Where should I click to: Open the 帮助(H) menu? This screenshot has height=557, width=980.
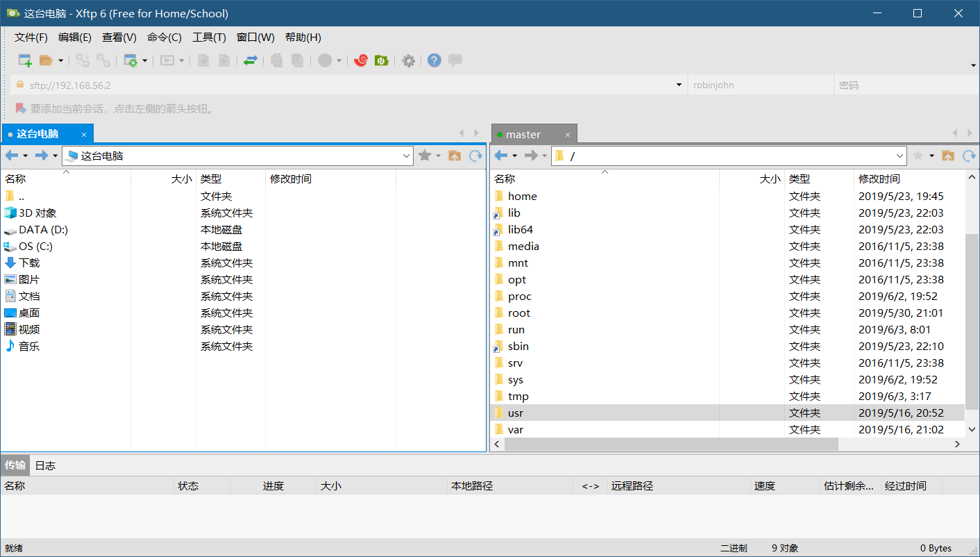(x=303, y=38)
